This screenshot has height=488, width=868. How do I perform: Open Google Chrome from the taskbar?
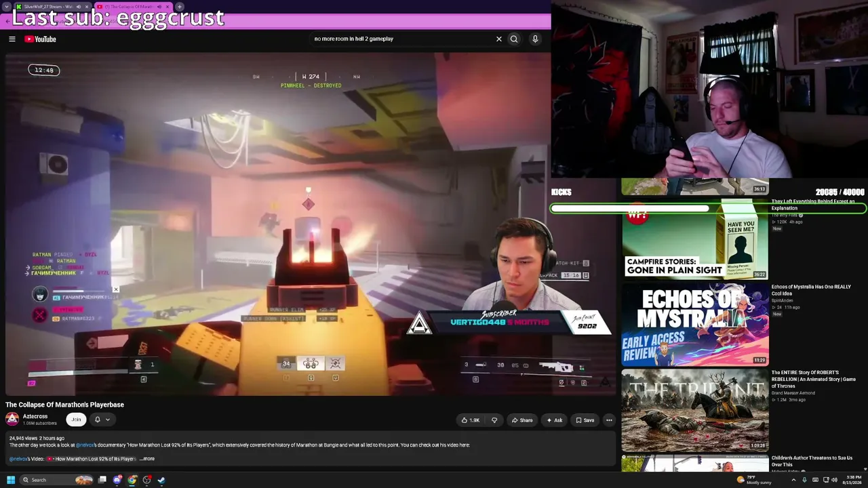click(132, 480)
